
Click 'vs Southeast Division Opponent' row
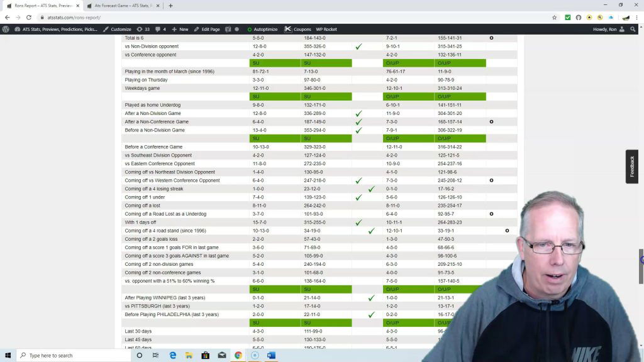(319, 155)
